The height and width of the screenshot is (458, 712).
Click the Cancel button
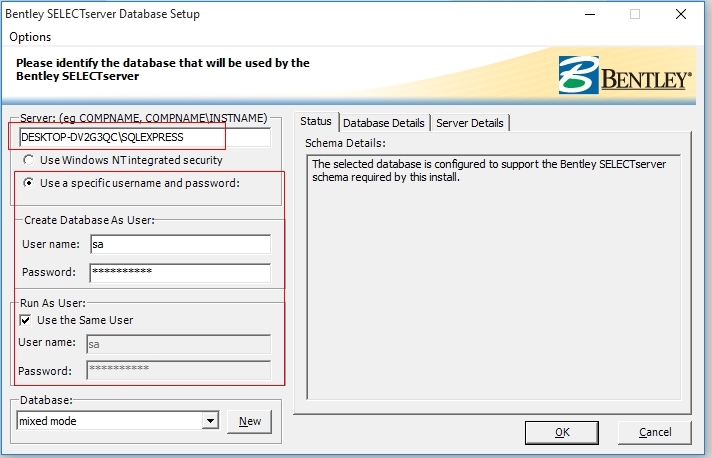[655, 433]
